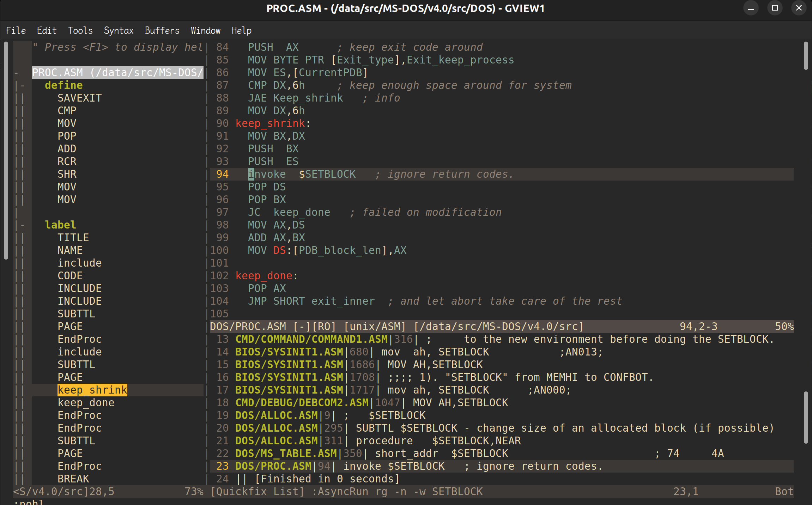Open quickfix entry ALLOC.ASM line 295
The image size is (812, 505).
click(x=502, y=428)
